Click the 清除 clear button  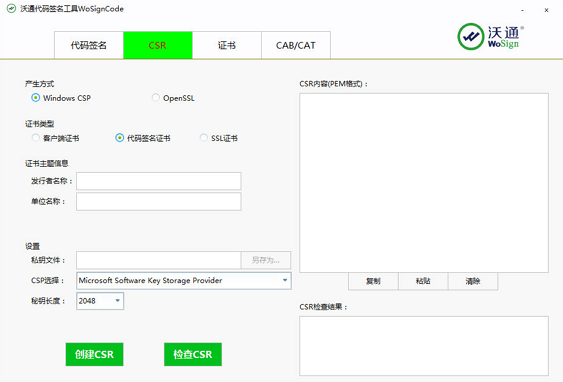[x=473, y=281]
